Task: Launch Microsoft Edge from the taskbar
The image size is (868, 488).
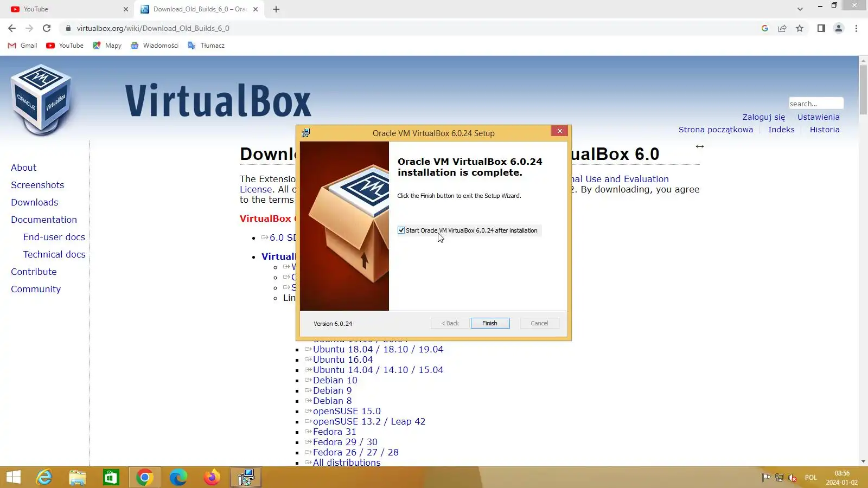Action: coord(178,478)
